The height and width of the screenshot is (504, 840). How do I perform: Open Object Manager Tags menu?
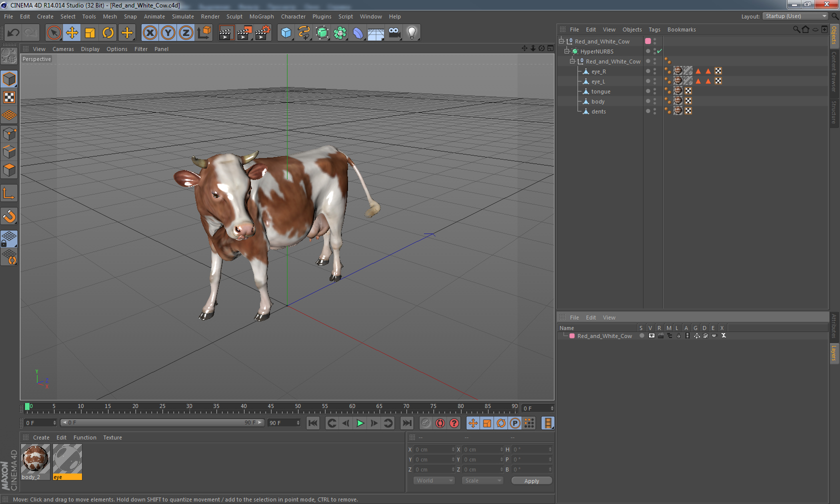coord(654,29)
